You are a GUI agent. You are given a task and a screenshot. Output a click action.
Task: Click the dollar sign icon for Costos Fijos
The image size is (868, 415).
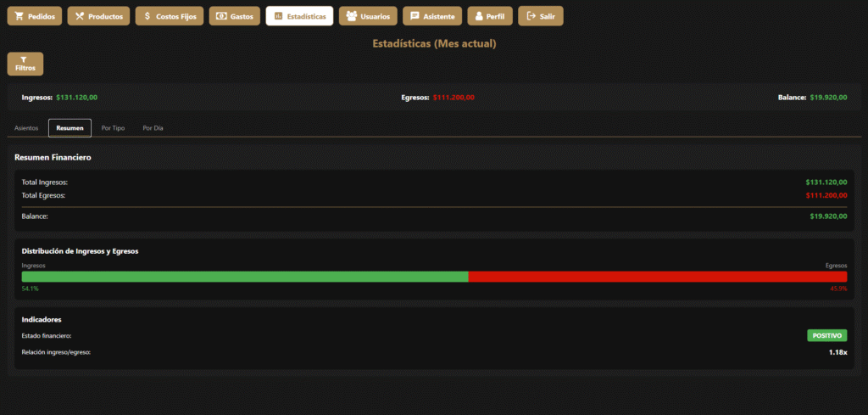(147, 16)
